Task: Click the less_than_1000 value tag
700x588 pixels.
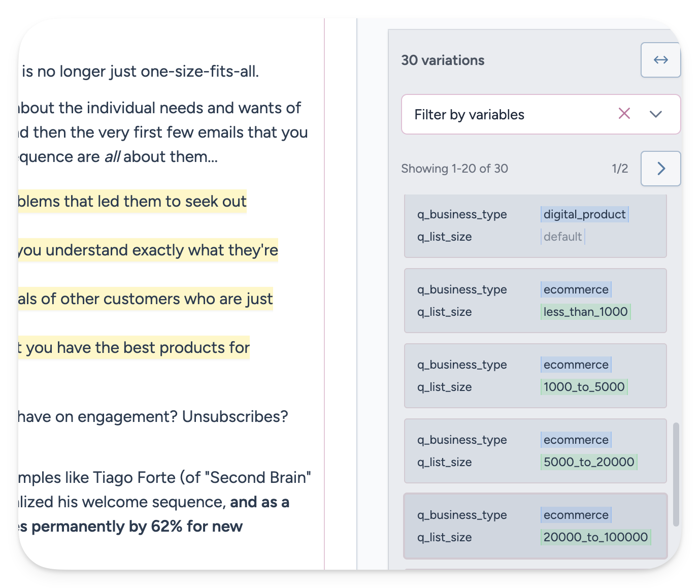Action: click(585, 312)
